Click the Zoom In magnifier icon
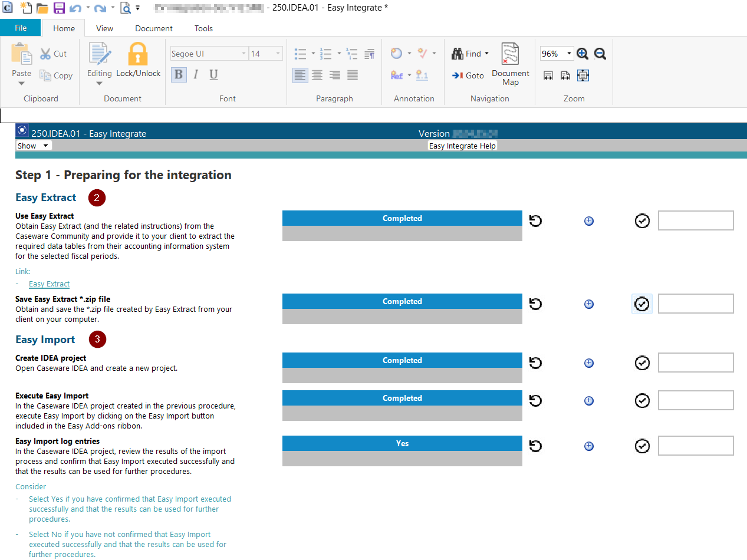747x560 pixels. point(583,54)
